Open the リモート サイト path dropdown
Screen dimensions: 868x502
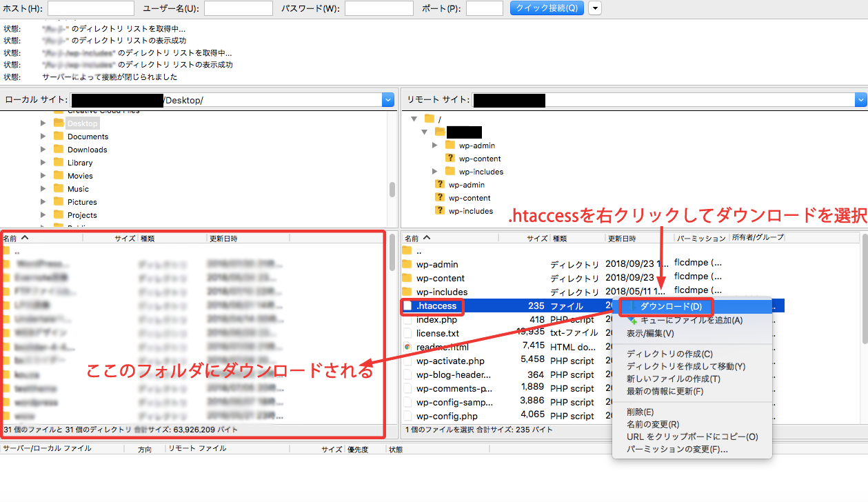[x=860, y=100]
